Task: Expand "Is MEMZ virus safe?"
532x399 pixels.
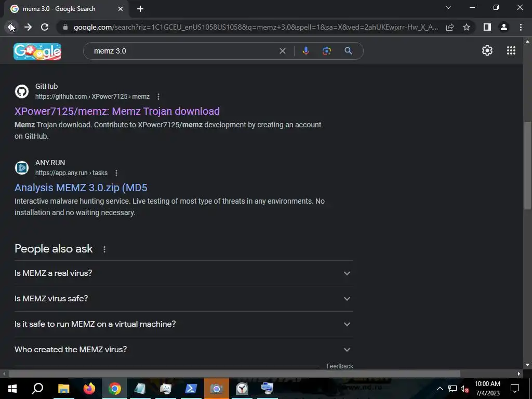Action: click(x=183, y=299)
